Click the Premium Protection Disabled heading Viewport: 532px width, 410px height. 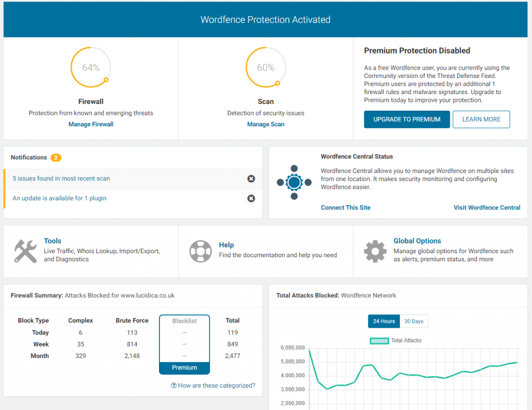coord(417,50)
